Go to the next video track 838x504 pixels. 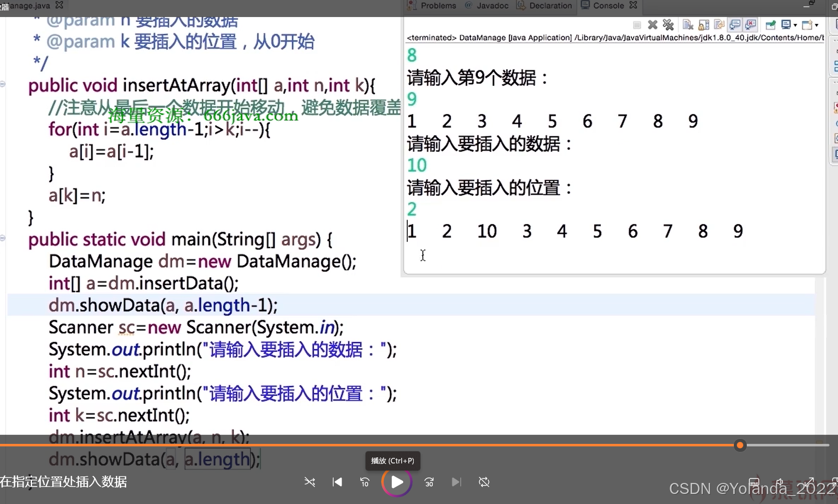tap(456, 482)
